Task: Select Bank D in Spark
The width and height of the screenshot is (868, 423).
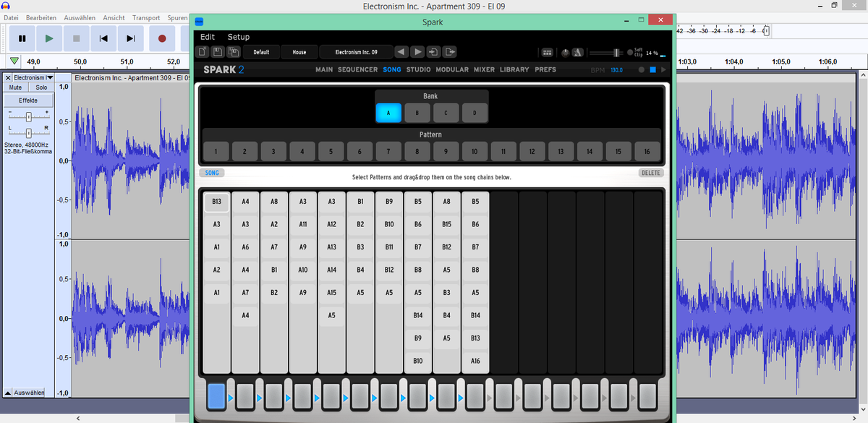Action: tap(475, 113)
